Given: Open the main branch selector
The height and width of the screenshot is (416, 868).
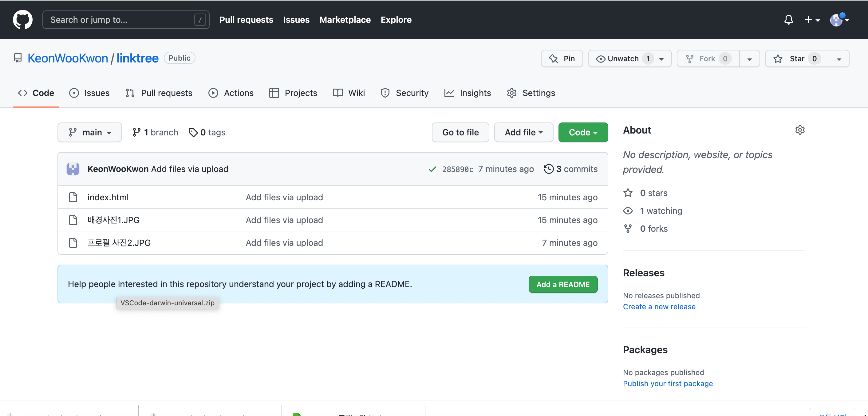Looking at the screenshot, I should pos(90,132).
